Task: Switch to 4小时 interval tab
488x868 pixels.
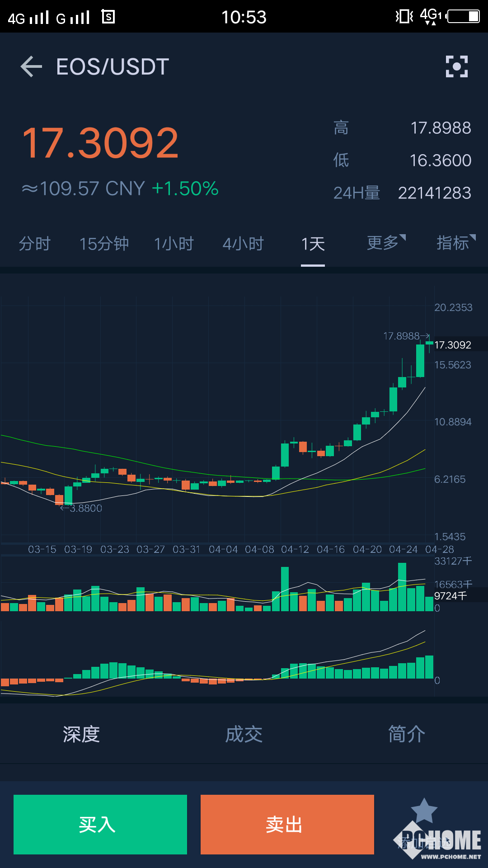Action: point(244,244)
